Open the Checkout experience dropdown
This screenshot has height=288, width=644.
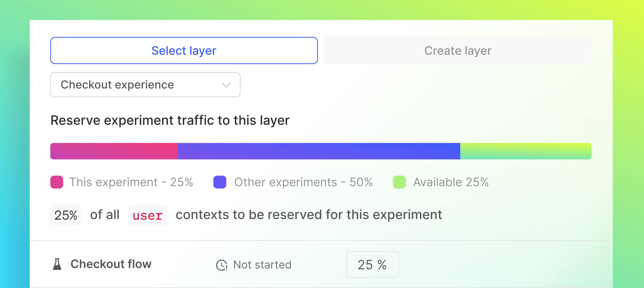(145, 85)
